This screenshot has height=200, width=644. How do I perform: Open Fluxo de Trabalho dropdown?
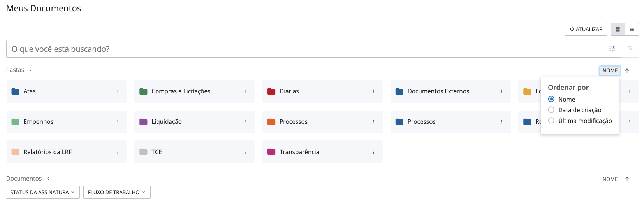pos(116,192)
